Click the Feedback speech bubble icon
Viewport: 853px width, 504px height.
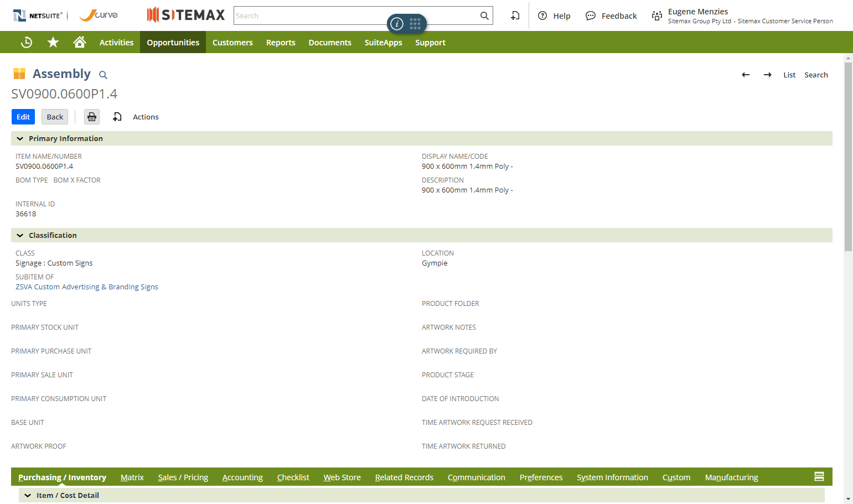[x=591, y=15]
